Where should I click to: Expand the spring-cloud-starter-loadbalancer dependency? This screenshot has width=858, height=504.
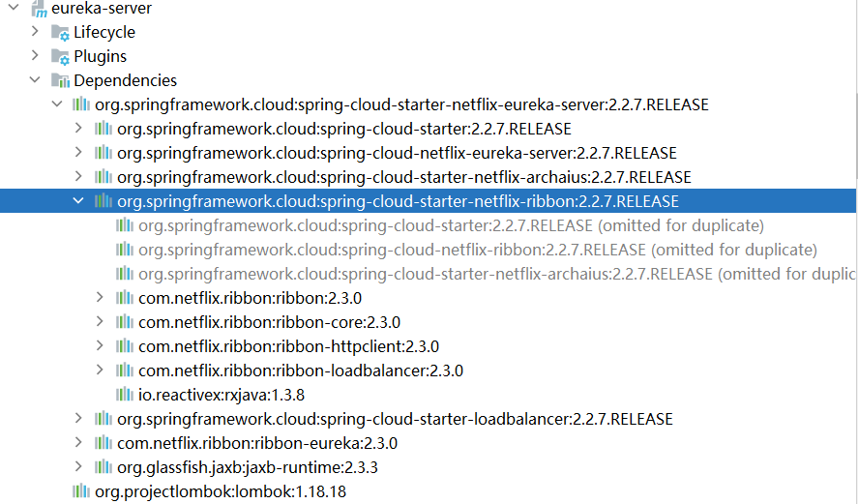(x=78, y=419)
